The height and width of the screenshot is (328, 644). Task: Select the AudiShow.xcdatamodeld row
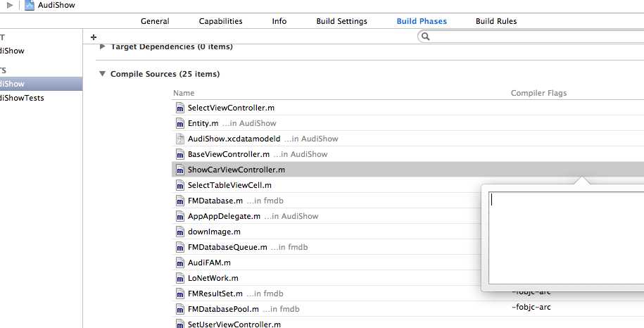pyautogui.click(x=408, y=139)
